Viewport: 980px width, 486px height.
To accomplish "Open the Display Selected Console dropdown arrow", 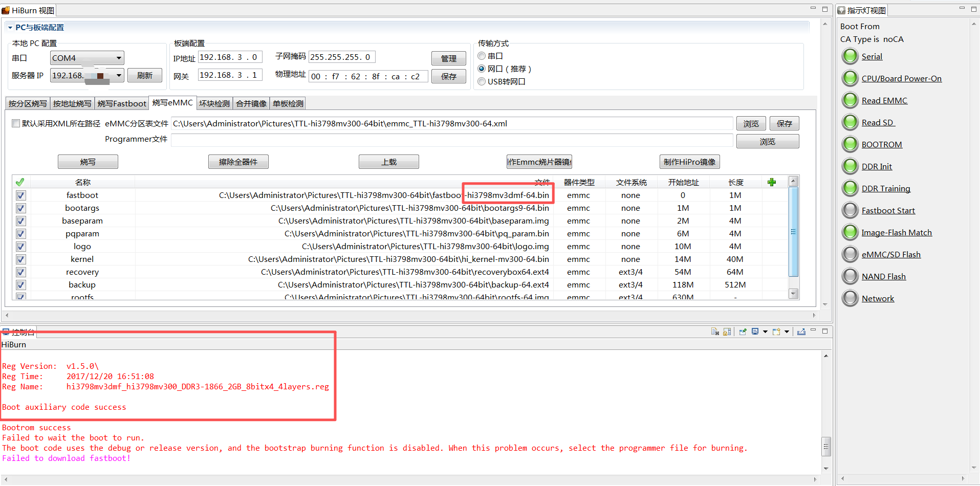I will coord(765,332).
